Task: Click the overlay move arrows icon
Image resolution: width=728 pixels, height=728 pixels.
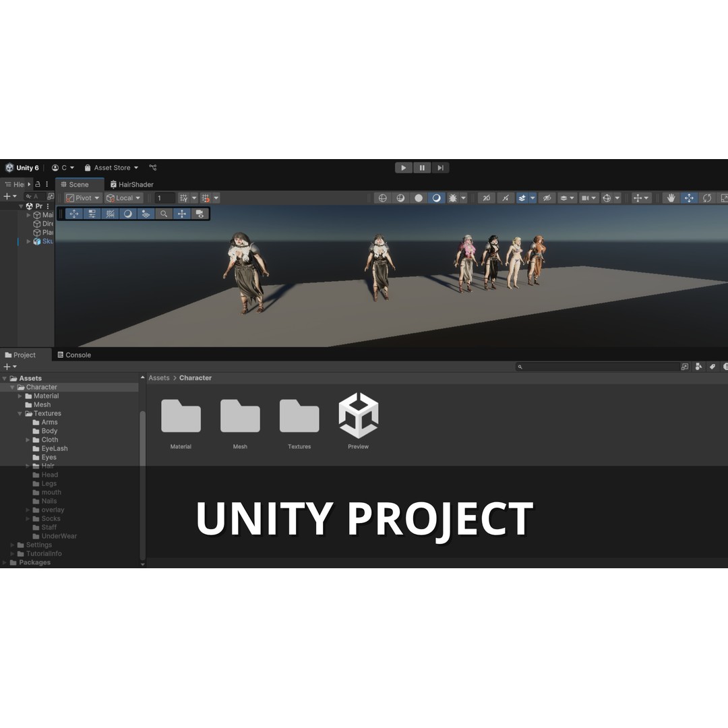Action: pos(74,214)
